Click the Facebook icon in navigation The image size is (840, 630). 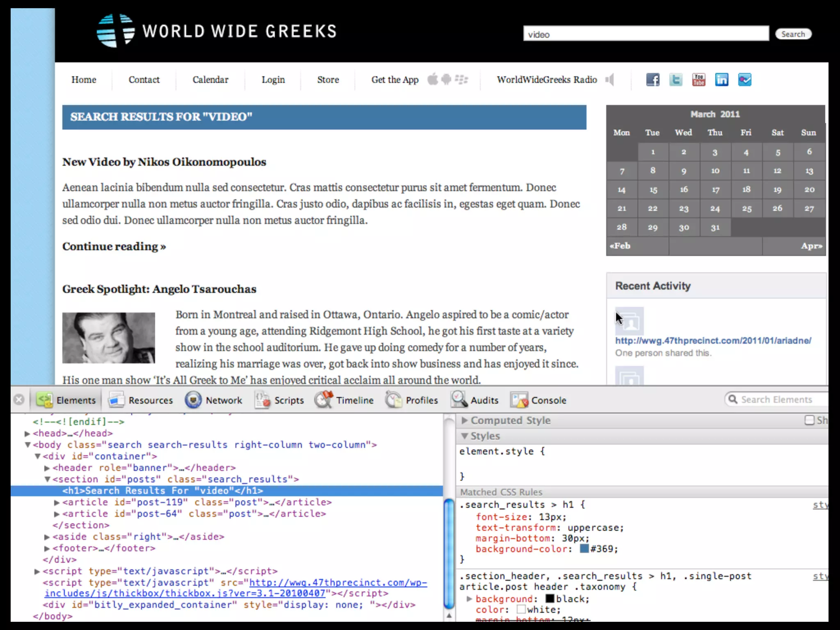click(x=653, y=80)
